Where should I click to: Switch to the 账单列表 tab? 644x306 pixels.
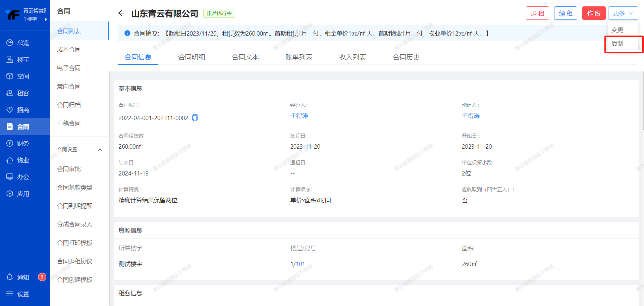coord(299,57)
